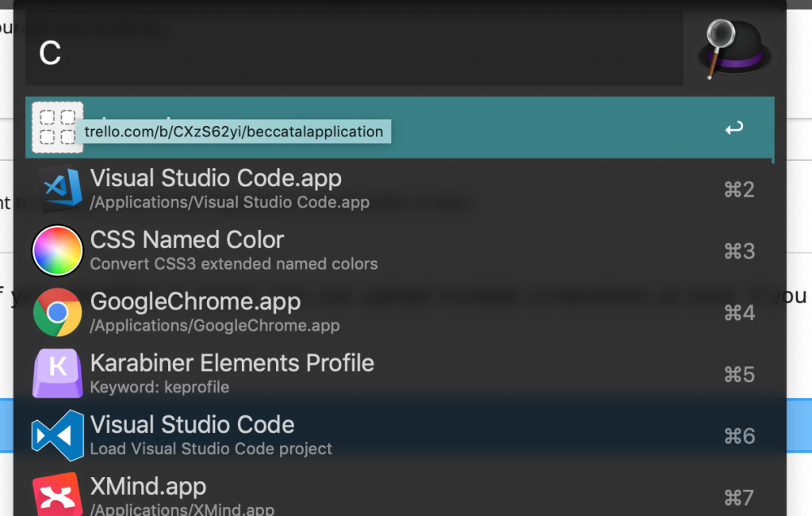Select the CSS Named Color result title

[x=187, y=240]
